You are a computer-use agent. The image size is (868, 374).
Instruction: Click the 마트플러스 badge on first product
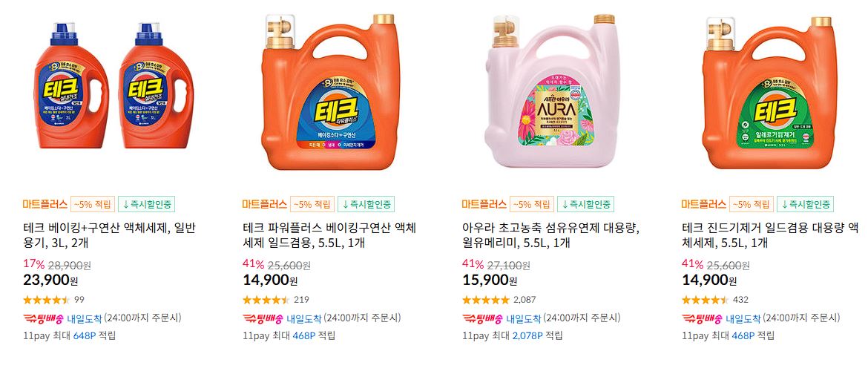[45, 204]
